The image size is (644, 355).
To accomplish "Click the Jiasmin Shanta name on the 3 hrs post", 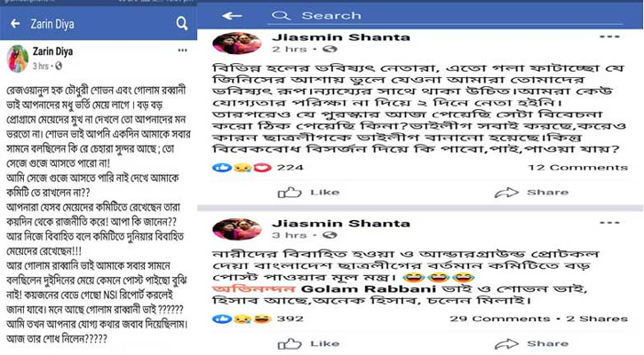I will pyautogui.click(x=341, y=224).
